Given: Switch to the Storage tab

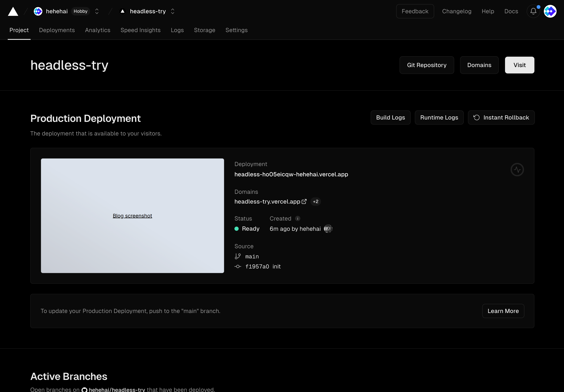Looking at the screenshot, I should point(205,30).
